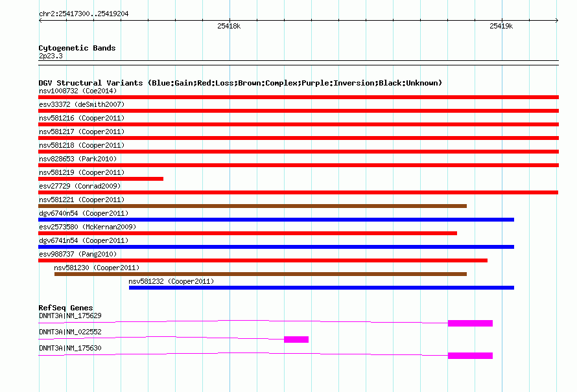
Task: Click the right arrowhead of the ruler
Action: (x=557, y=21)
